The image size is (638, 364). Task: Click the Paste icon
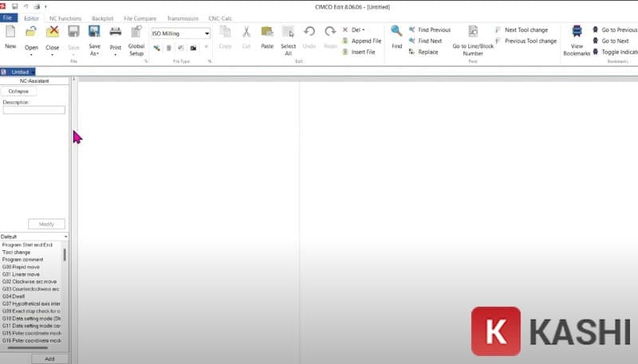click(x=267, y=33)
